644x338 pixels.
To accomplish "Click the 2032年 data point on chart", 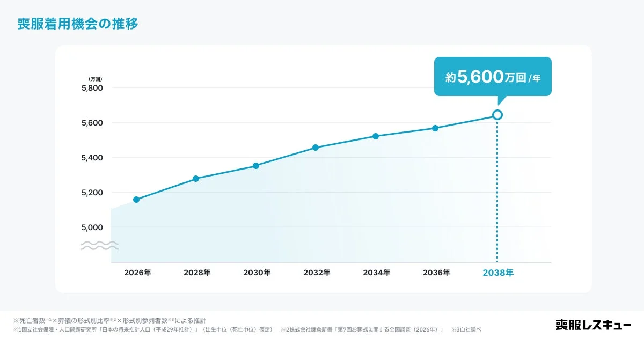I will 316,148.
